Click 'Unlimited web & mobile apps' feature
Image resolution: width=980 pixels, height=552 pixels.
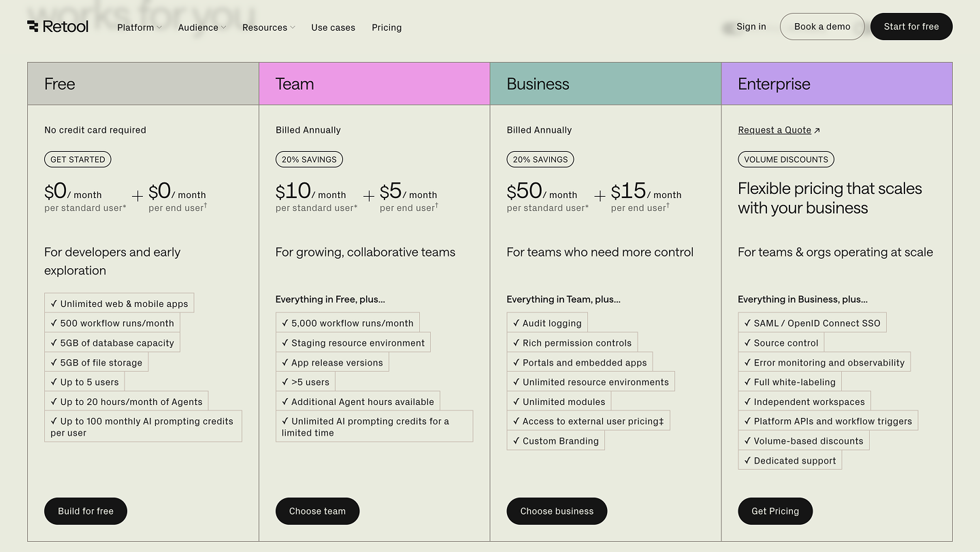119,304
